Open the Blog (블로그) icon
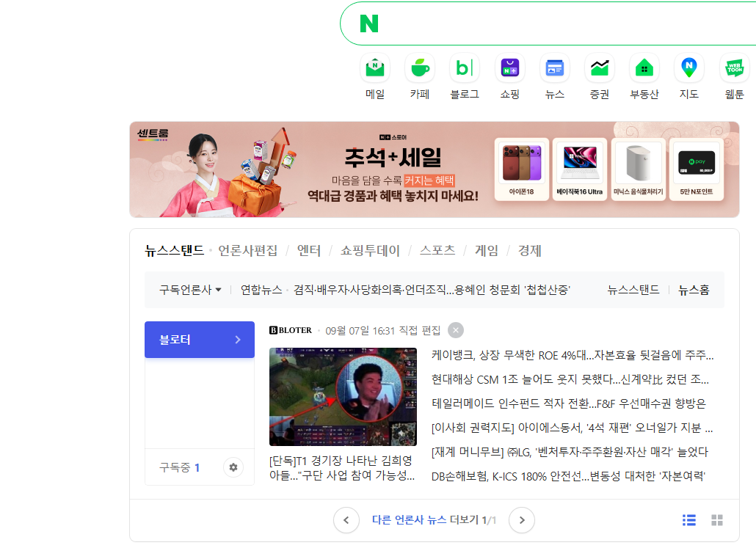This screenshot has height=548, width=756. point(465,68)
